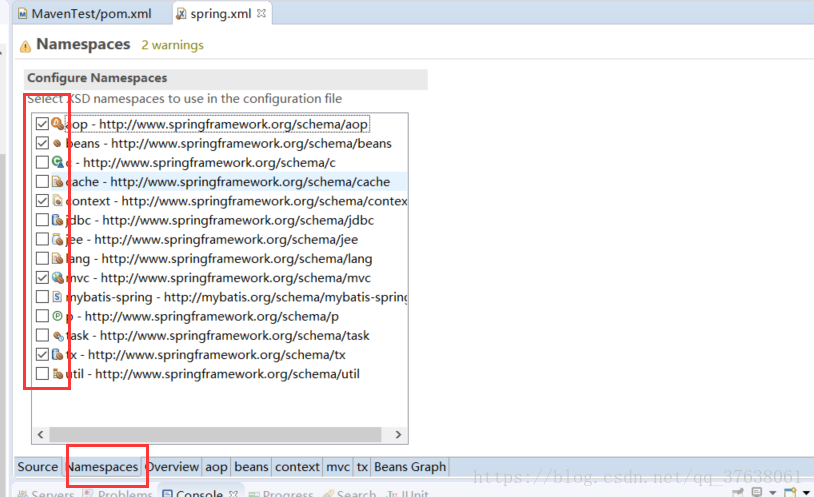The height and width of the screenshot is (497, 814).
Task: Click the util namespace icon
Action: 58,374
